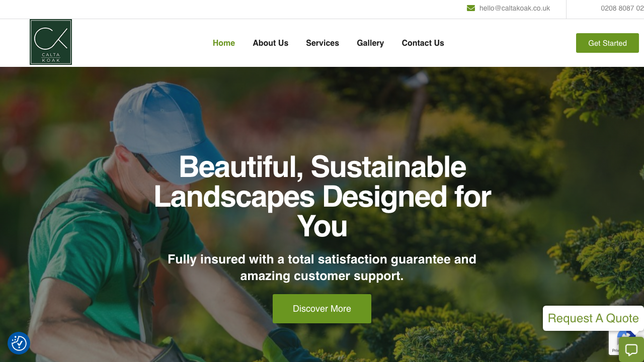Image resolution: width=644 pixels, height=362 pixels.
Task: Click the Calta Koak logo
Action: pyautogui.click(x=51, y=42)
